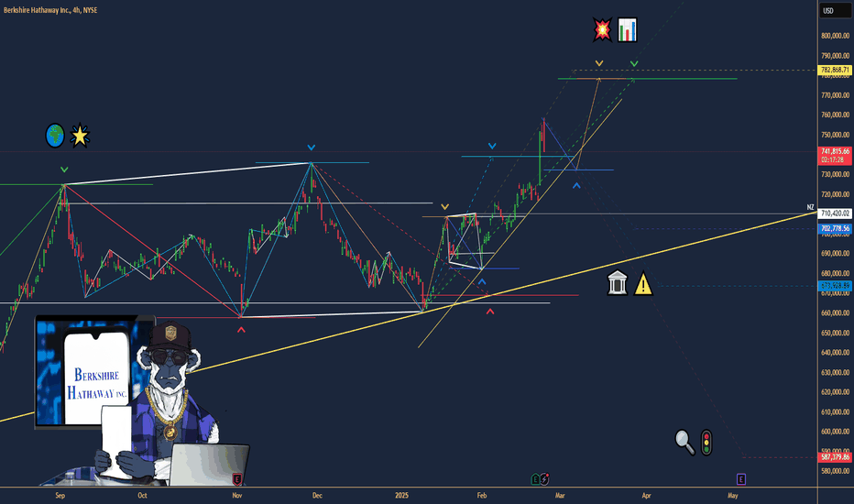Click 760,000.00 on the price scale
This screenshot has height=504, width=854.
(835, 115)
